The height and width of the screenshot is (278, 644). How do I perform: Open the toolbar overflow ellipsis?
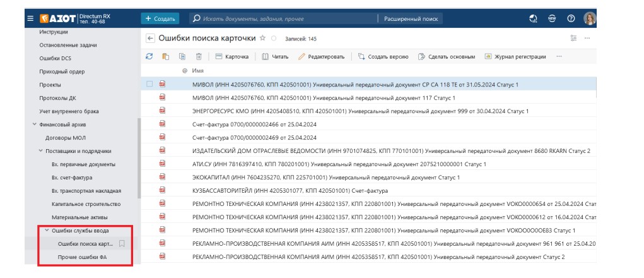pyautogui.click(x=559, y=56)
